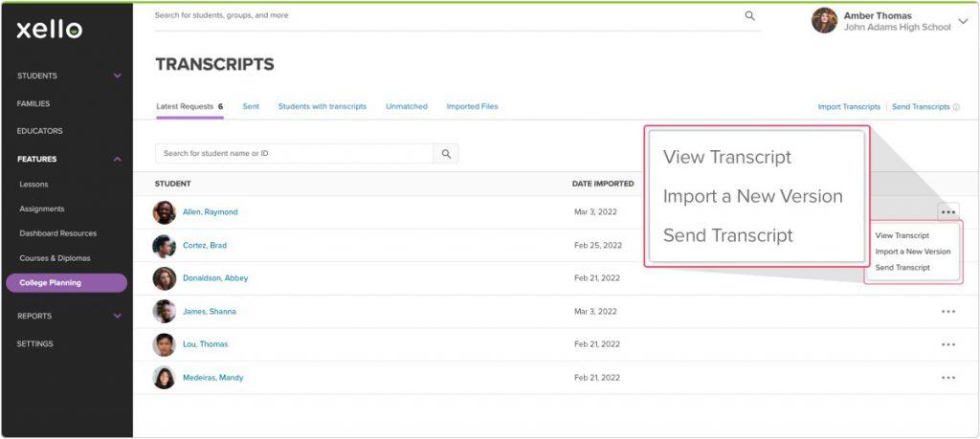The image size is (980, 439).
Task: Switch to the Sent tab
Action: pyautogui.click(x=251, y=106)
